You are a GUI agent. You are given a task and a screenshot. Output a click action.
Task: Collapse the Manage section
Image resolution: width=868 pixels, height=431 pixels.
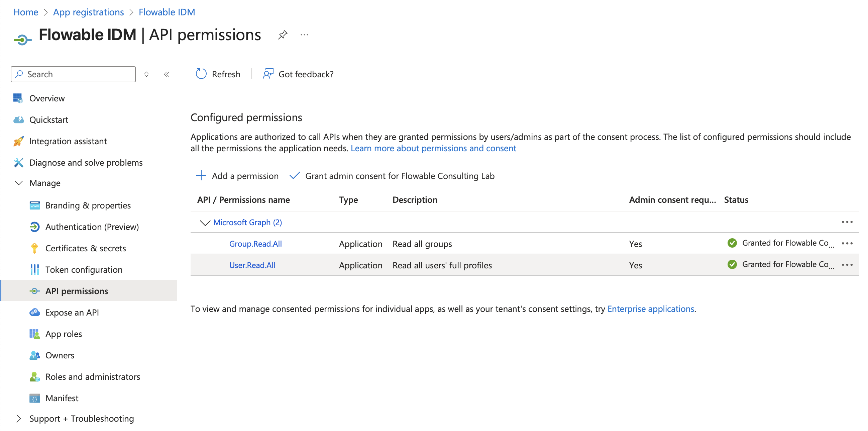19,183
